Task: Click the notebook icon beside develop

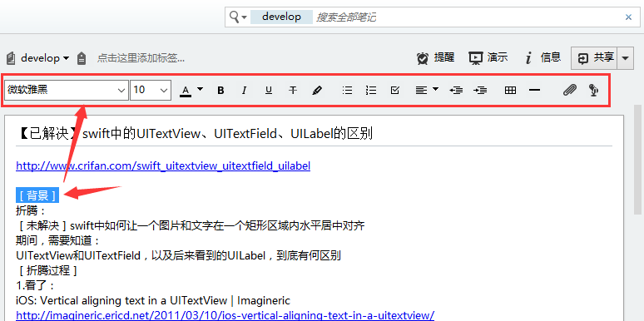Action: click(11, 59)
